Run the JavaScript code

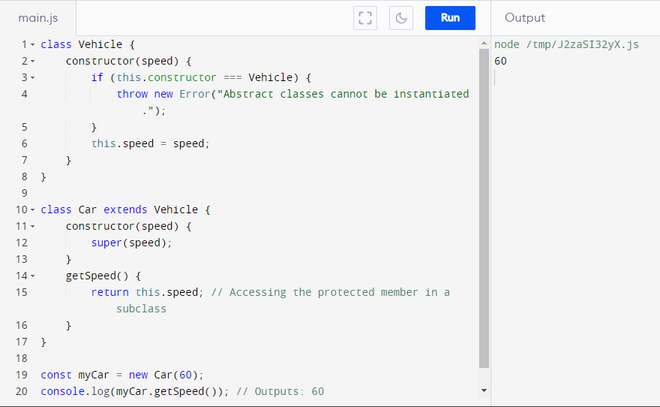tap(450, 18)
